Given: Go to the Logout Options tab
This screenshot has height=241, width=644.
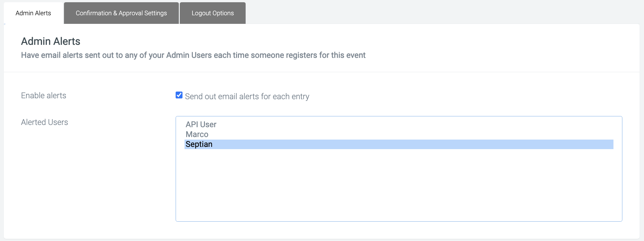Looking at the screenshot, I should click(213, 13).
